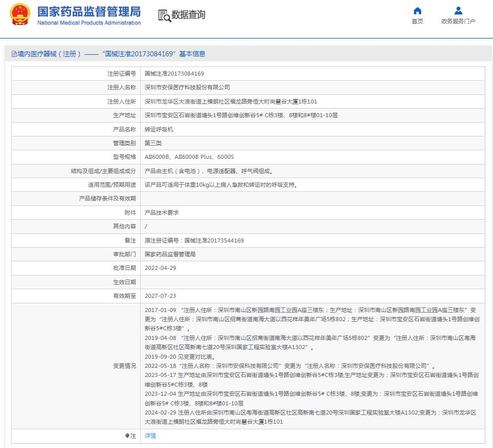The height and width of the screenshot is (448, 493).
Task: Click the 政务服务门户 person icon
Action: 458,10
